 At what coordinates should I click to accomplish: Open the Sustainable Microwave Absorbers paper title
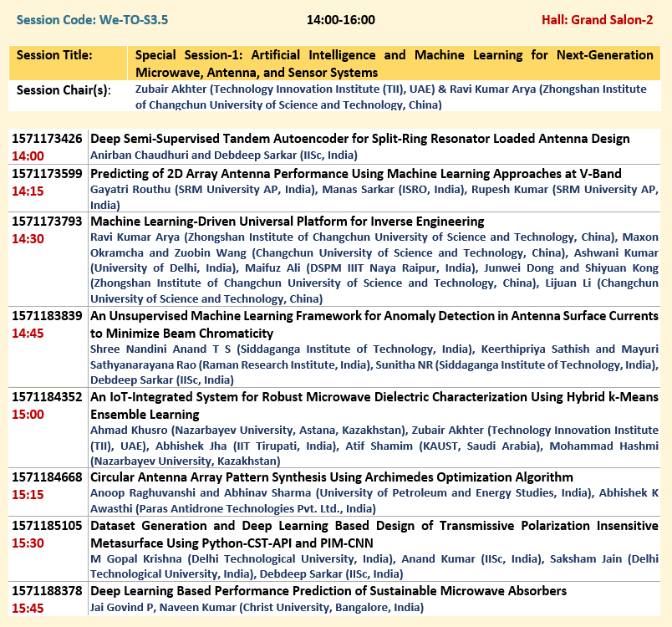[328, 591]
